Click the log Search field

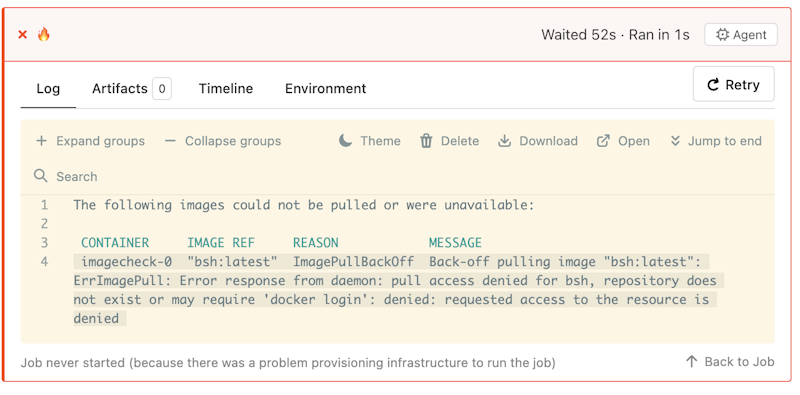point(397,177)
